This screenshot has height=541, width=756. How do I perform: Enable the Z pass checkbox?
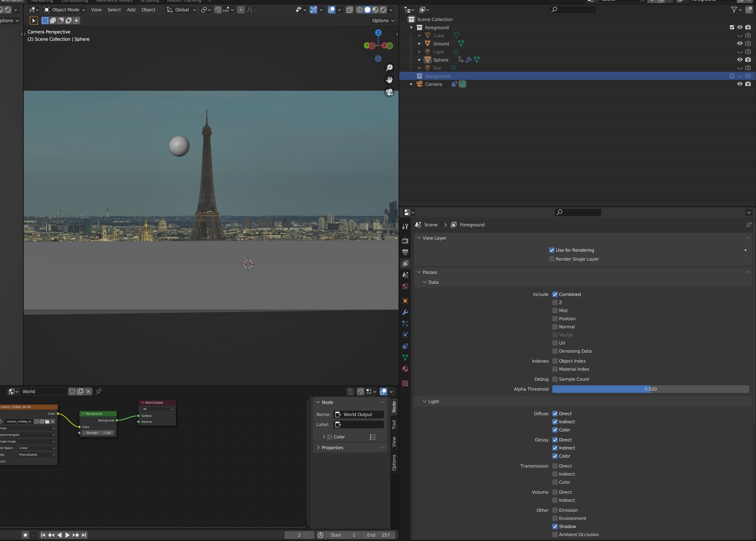coord(555,302)
